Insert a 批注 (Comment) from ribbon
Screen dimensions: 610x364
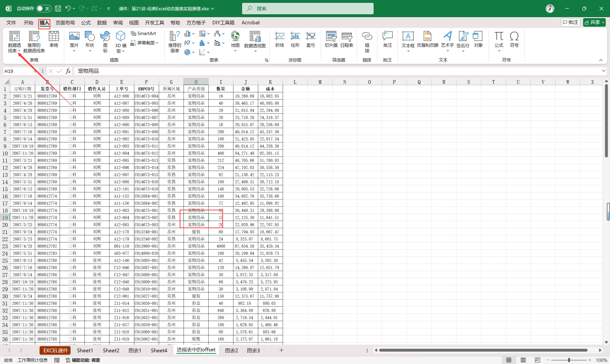coord(387,40)
